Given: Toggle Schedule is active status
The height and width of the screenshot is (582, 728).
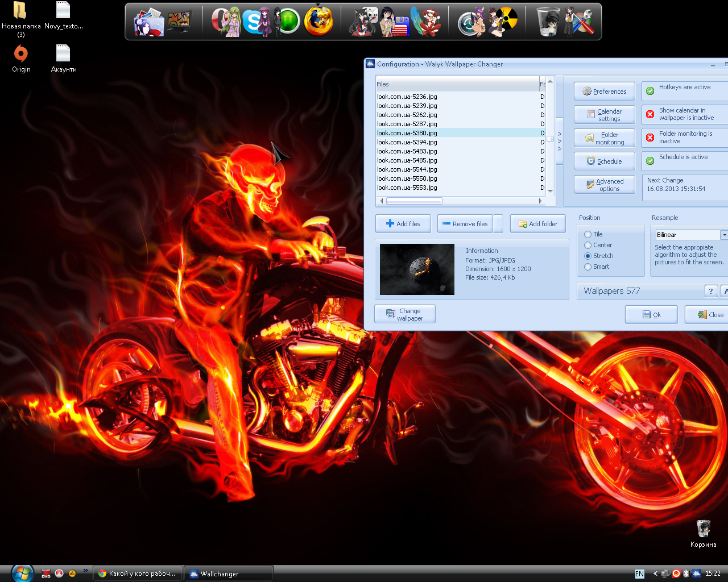Looking at the screenshot, I should [685, 161].
